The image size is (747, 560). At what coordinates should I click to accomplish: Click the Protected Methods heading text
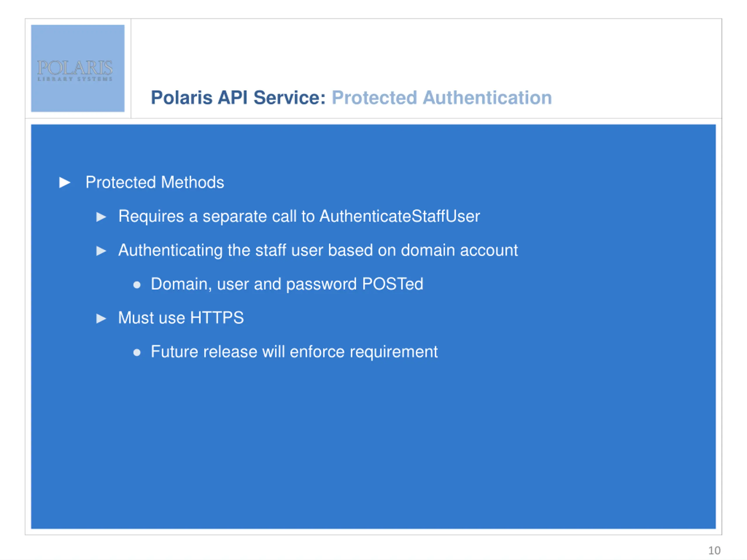[x=155, y=183]
